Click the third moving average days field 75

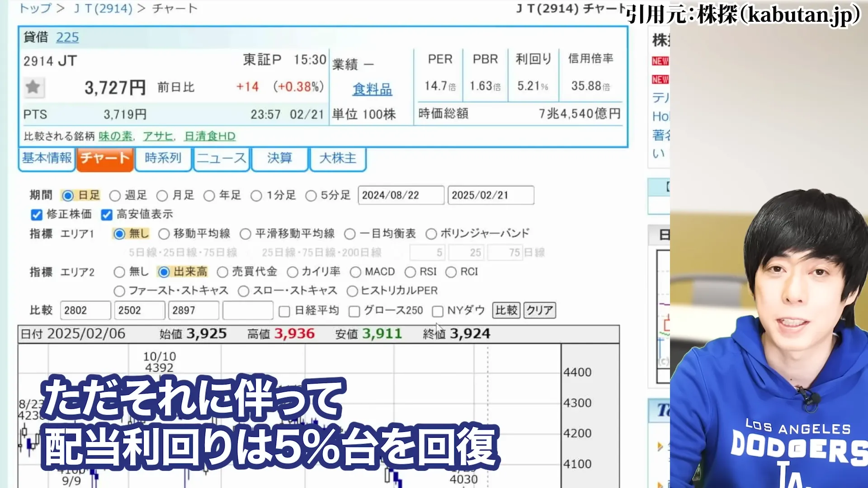pos(505,253)
